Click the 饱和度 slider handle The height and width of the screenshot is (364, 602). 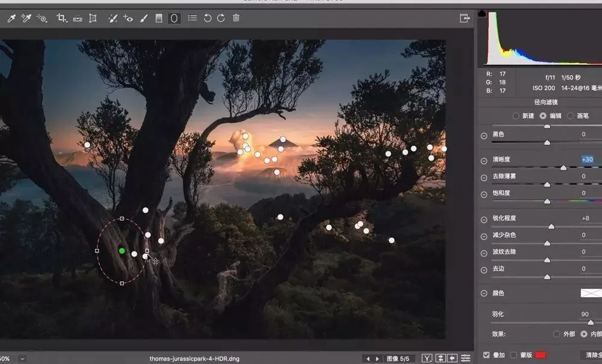click(547, 201)
